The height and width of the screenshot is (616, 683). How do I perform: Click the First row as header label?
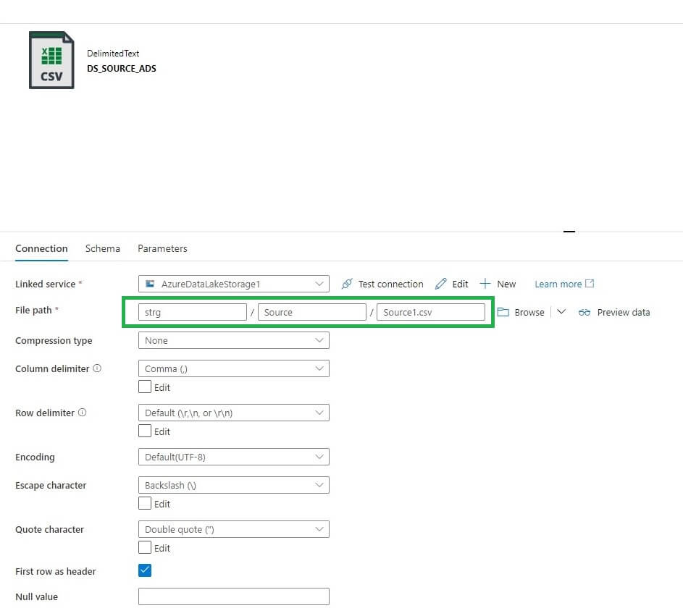[55, 571]
